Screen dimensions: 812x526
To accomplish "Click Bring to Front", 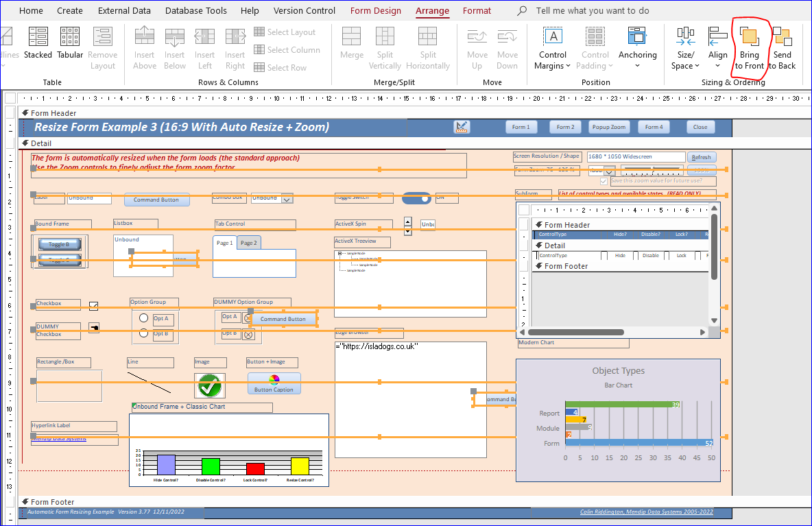I will [x=750, y=48].
